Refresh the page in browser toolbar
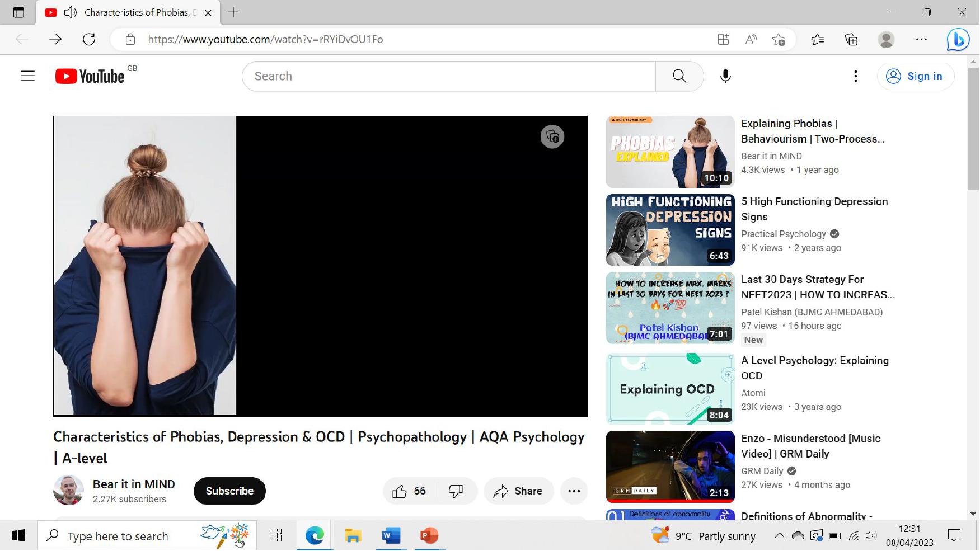The height and width of the screenshot is (551, 980). [89, 39]
